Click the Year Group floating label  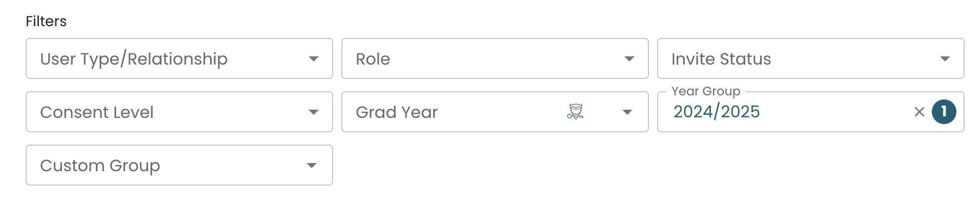click(x=706, y=91)
